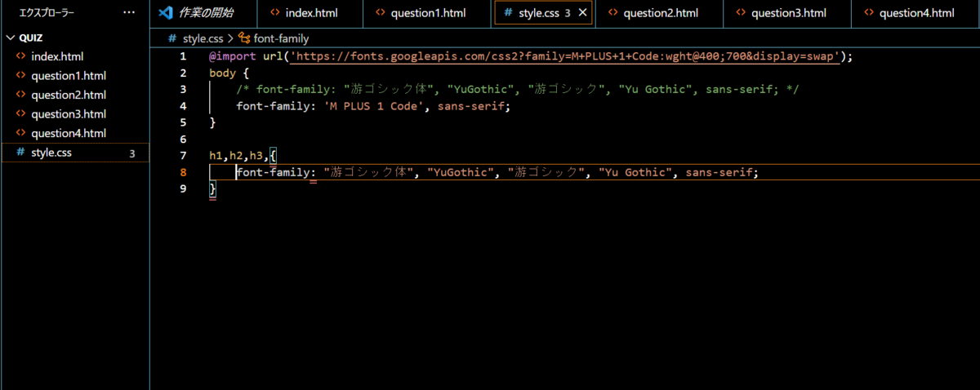Switch to the question1.html editor tab

[428, 13]
